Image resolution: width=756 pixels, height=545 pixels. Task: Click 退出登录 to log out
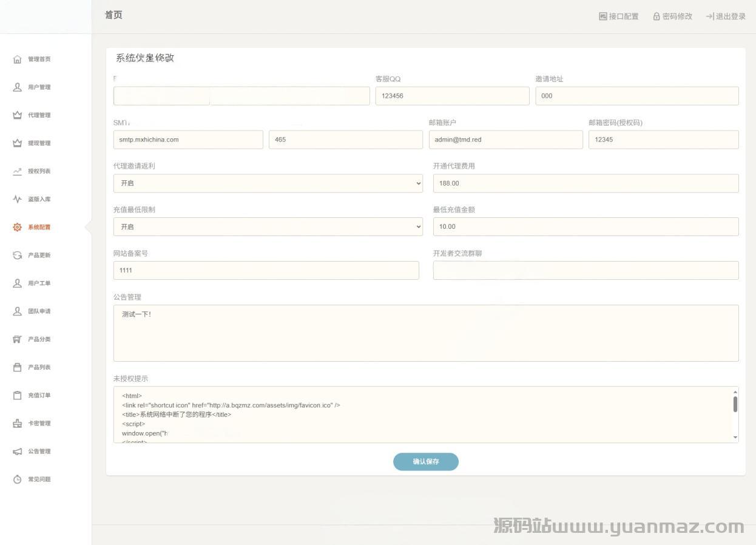tap(726, 16)
